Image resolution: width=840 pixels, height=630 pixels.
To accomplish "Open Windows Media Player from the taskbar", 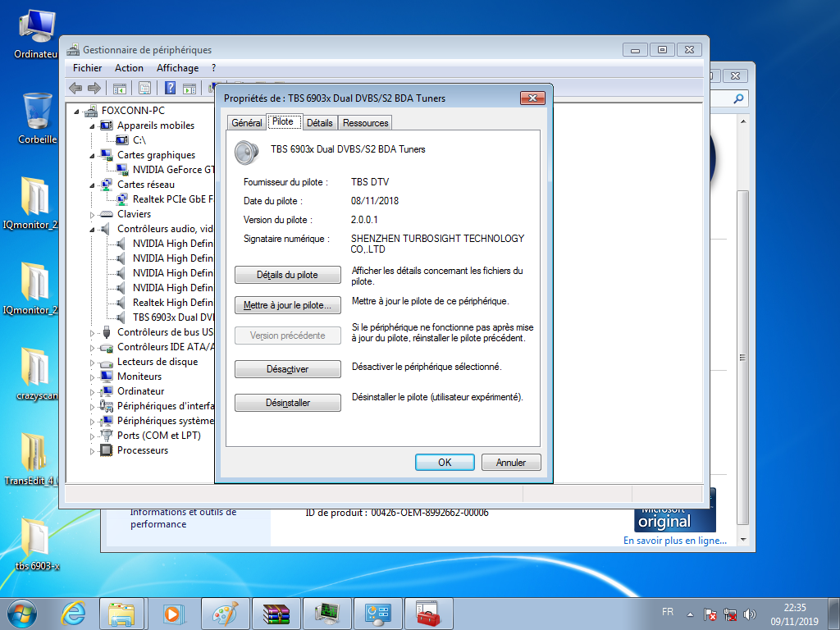I will point(173,613).
